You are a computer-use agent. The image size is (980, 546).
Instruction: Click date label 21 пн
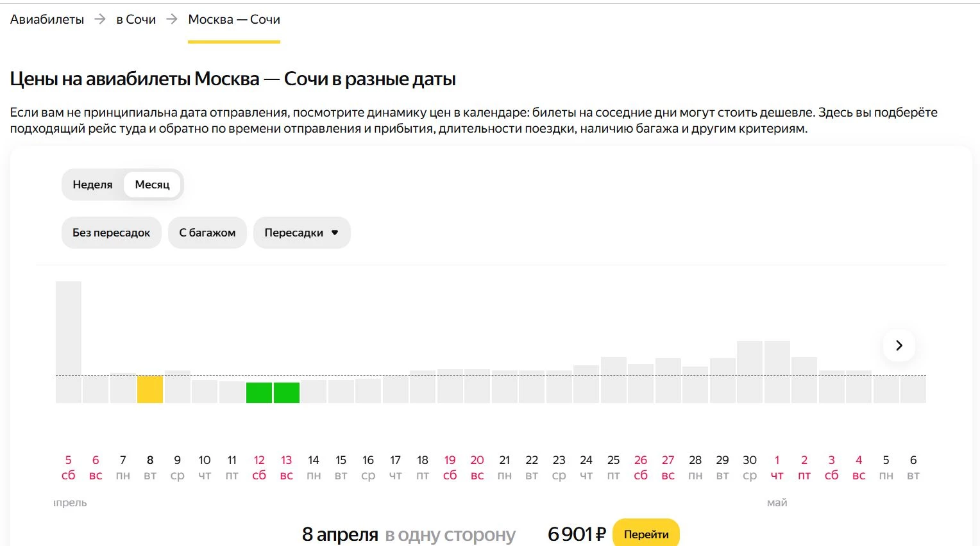coord(505,468)
